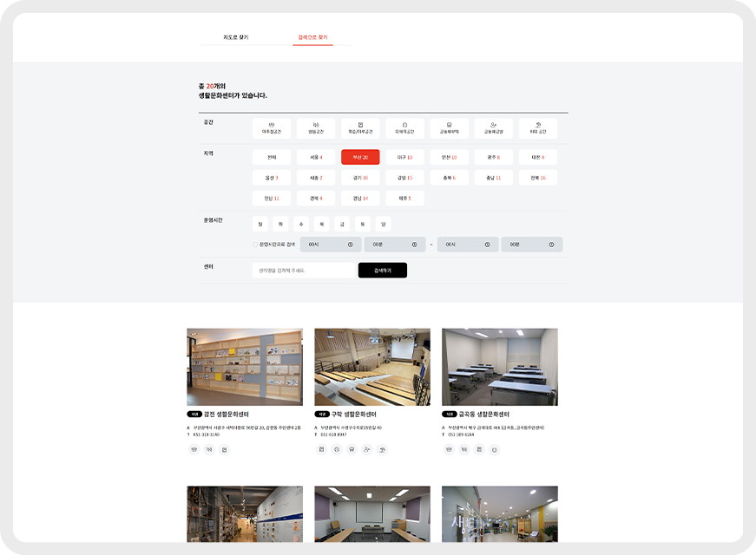Toggle Wednesday (수) operating day
This screenshot has width=756, height=555.
tap(301, 224)
